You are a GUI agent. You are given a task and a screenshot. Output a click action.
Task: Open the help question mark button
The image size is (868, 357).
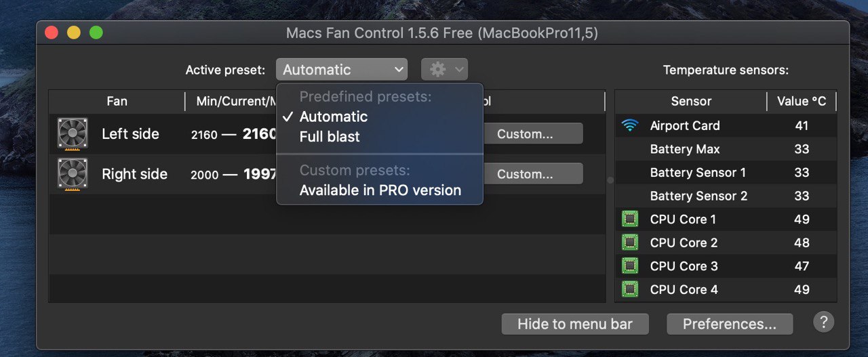point(824,322)
